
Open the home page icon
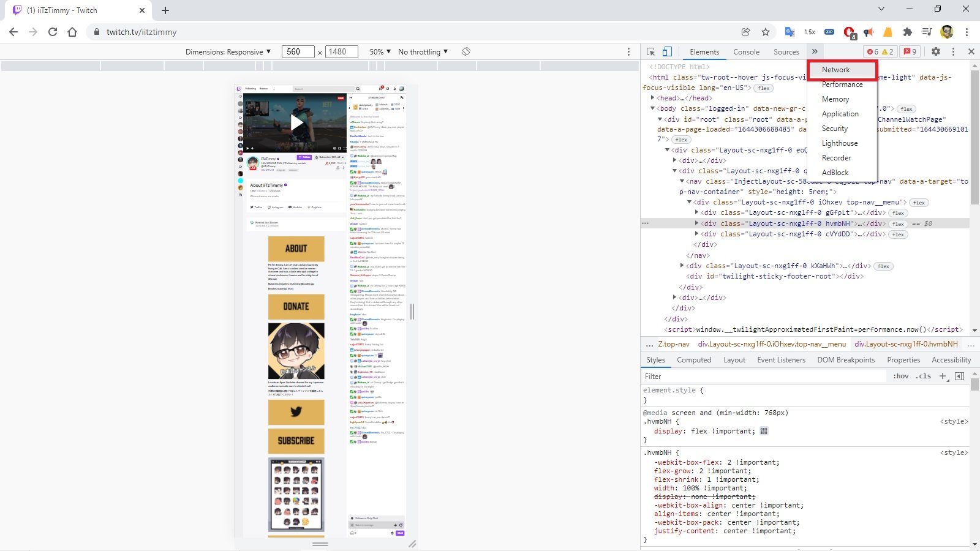72,32
